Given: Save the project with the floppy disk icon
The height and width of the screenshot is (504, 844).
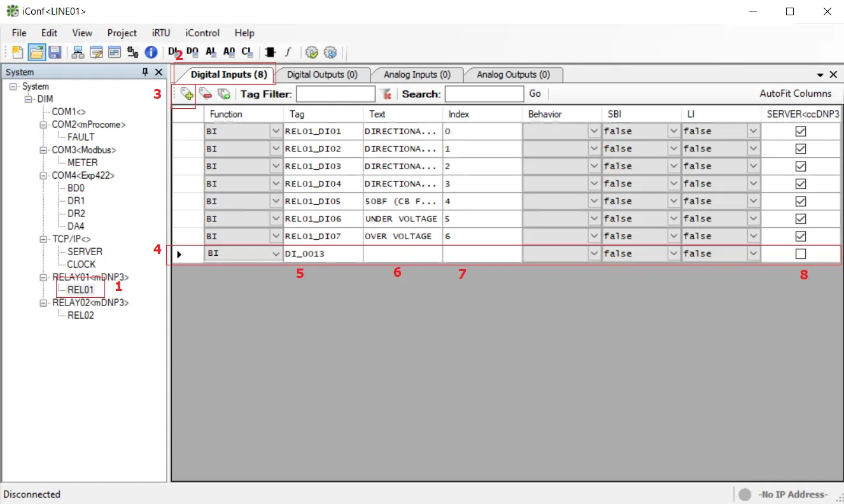Looking at the screenshot, I should (55, 52).
